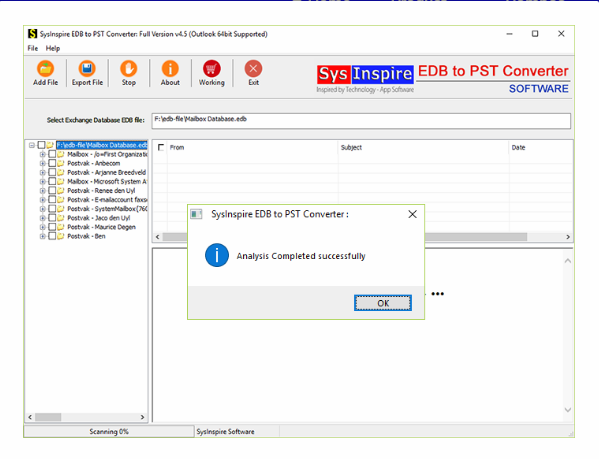Close the Analysis Completed dialog
Viewport: 599px width, 459px height.
click(x=413, y=214)
